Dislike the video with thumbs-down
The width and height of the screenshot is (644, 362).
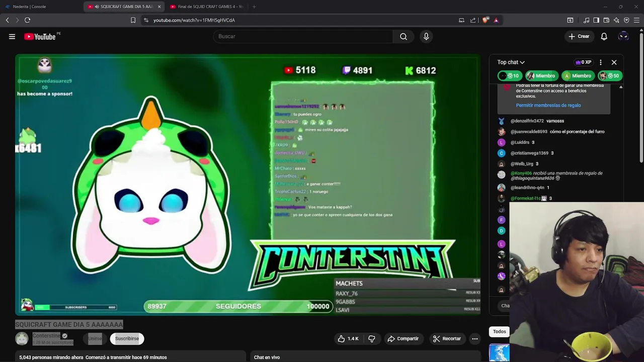(x=372, y=339)
